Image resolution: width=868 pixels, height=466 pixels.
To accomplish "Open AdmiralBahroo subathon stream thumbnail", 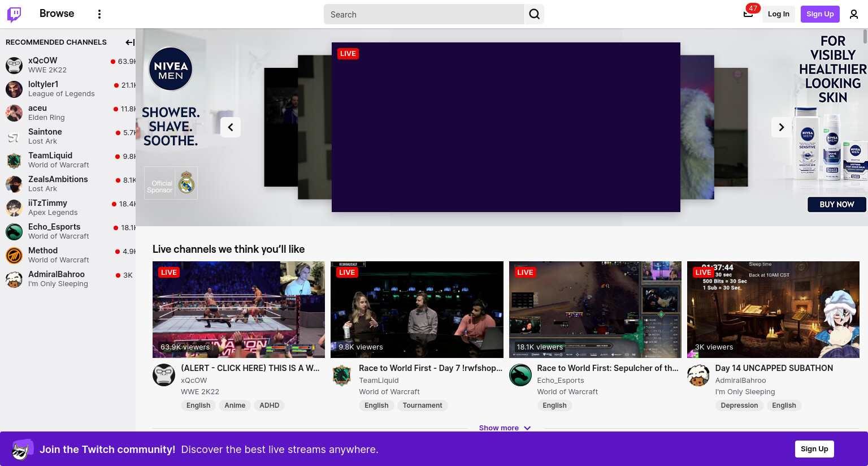I will click(x=773, y=309).
